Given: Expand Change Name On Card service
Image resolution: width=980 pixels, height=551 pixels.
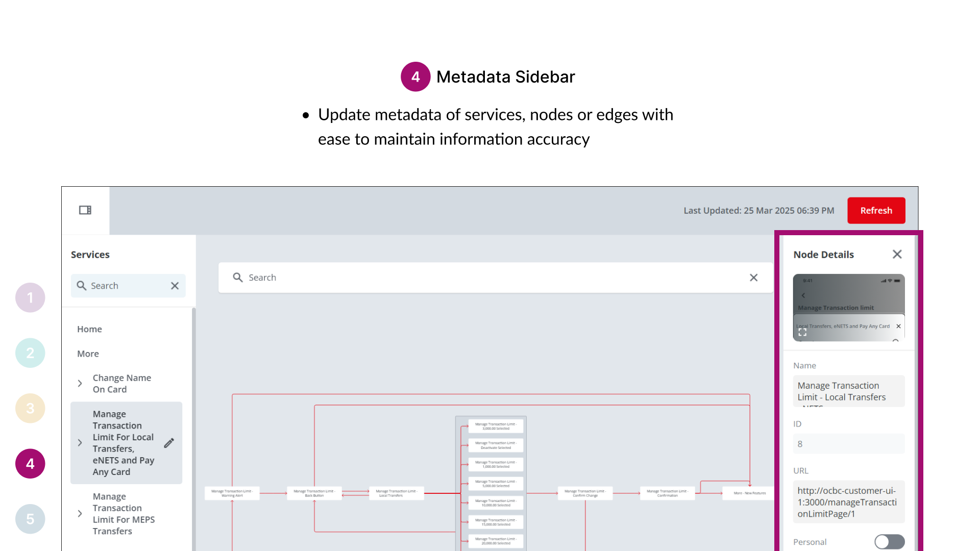Looking at the screenshot, I should coord(80,384).
